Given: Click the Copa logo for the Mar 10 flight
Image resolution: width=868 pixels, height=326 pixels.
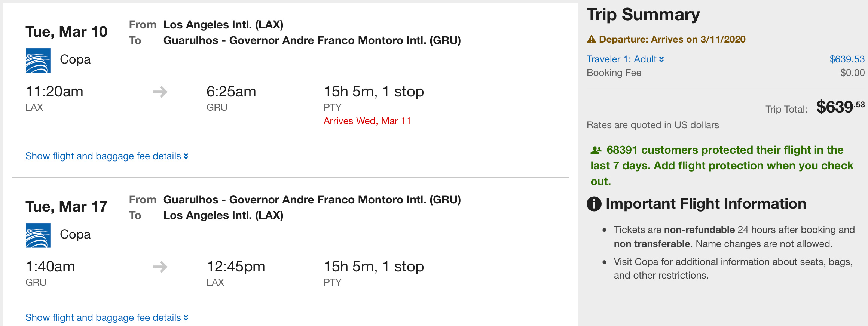Looking at the screenshot, I should [x=38, y=61].
